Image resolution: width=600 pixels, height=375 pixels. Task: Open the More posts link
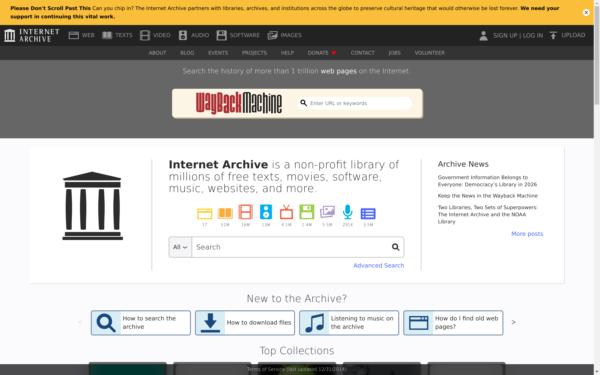click(x=527, y=234)
